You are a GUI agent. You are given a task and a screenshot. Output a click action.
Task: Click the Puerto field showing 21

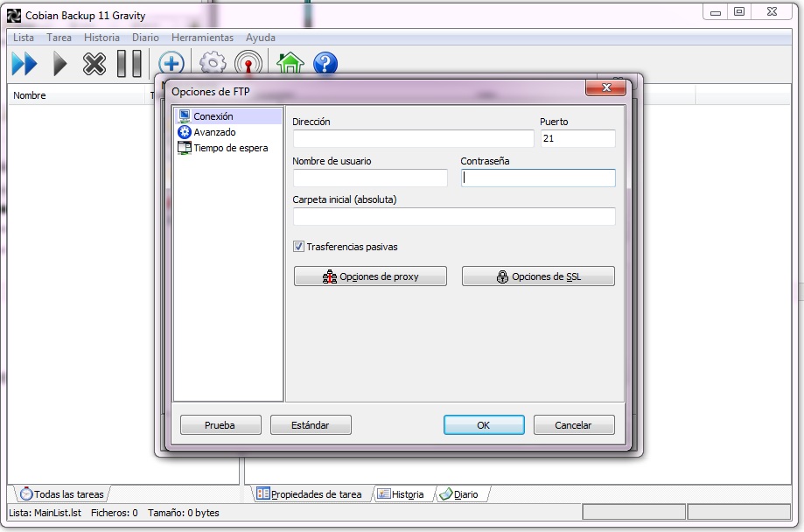pyautogui.click(x=578, y=138)
